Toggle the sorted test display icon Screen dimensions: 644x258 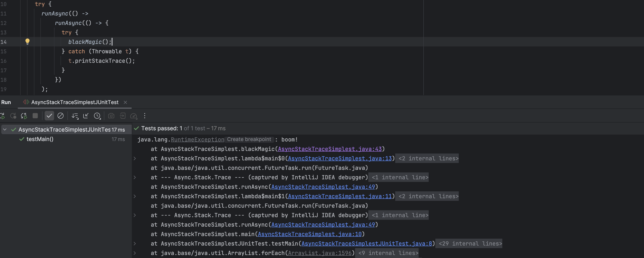(75, 116)
